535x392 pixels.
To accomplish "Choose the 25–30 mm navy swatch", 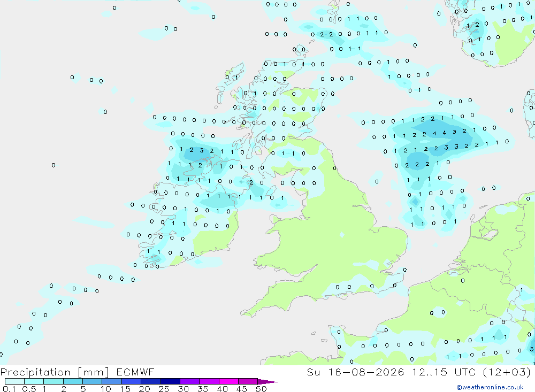I will click(x=170, y=381).
